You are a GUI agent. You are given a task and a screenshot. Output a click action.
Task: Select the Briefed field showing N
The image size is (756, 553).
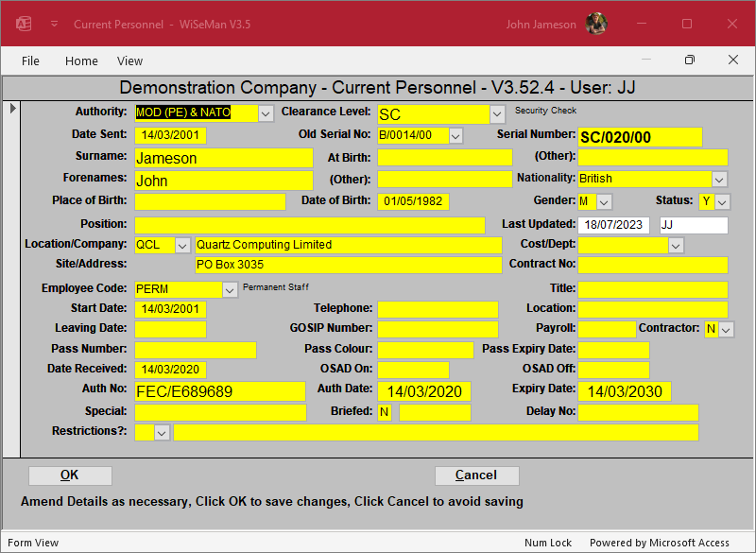pos(384,412)
